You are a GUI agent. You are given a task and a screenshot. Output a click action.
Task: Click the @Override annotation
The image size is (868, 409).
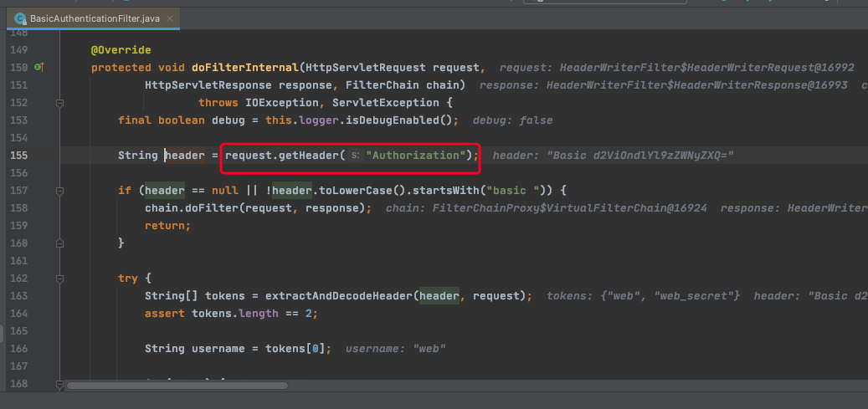point(121,50)
